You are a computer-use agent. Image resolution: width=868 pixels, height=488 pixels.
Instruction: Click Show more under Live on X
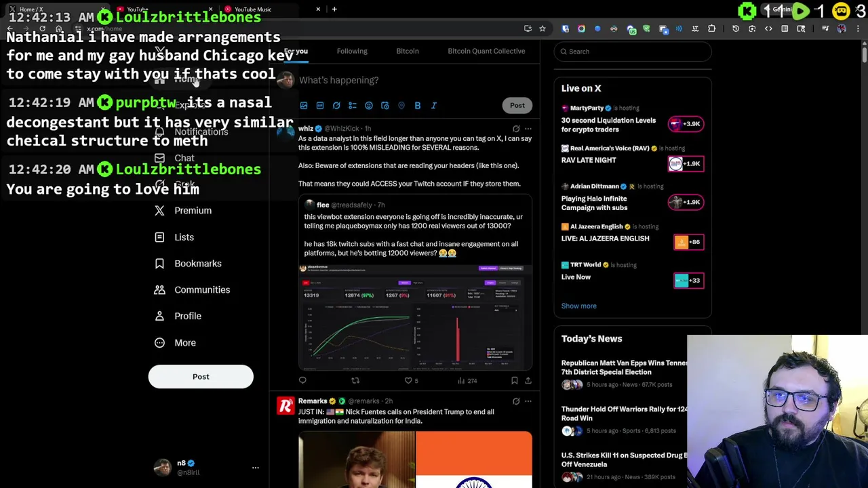(x=579, y=306)
